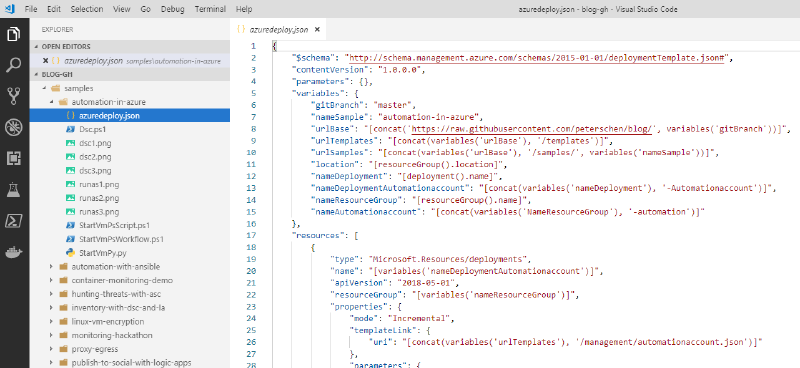Collapse the automation-in-azure folder

pyautogui.click(x=52, y=102)
